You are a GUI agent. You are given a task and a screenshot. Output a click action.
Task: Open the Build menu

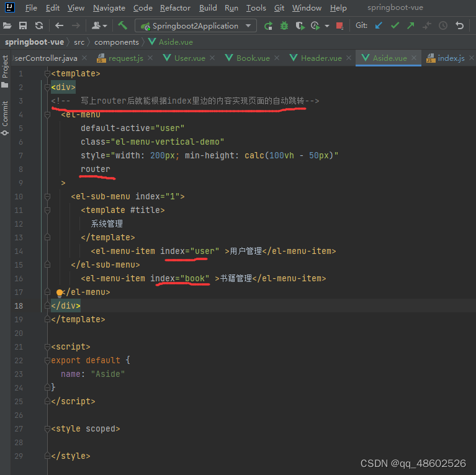click(208, 8)
